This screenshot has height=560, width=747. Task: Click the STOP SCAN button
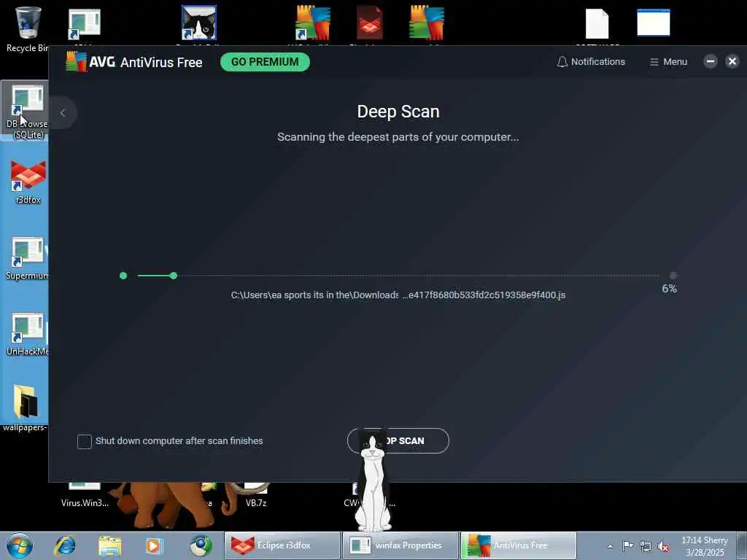pyautogui.click(x=398, y=441)
